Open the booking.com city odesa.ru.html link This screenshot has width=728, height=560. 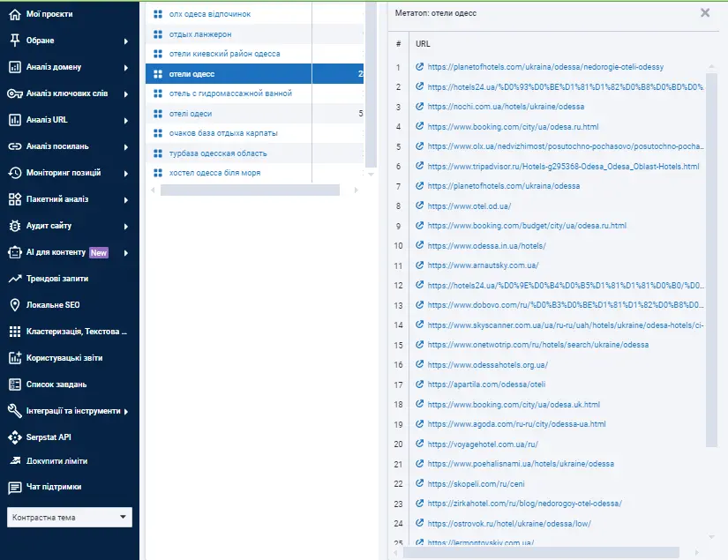513,127
